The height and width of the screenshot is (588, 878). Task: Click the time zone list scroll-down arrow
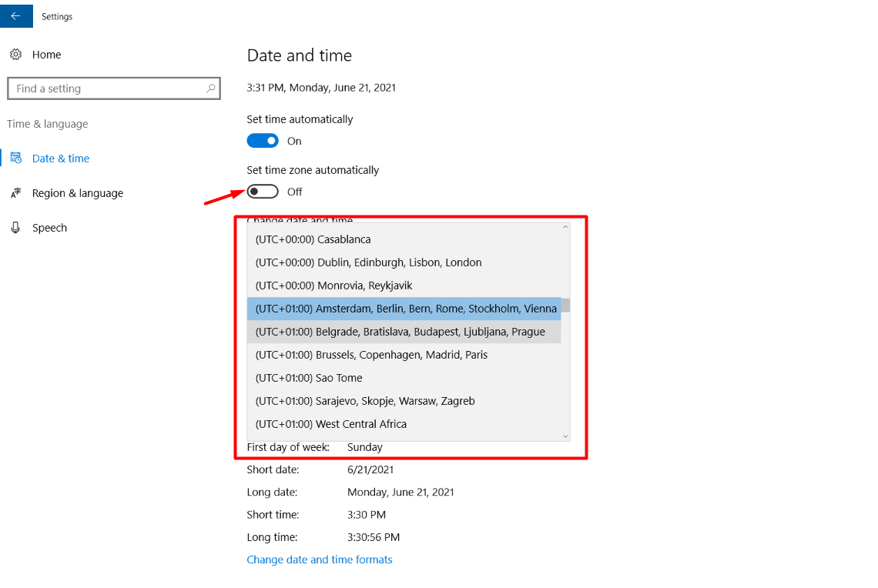point(565,436)
